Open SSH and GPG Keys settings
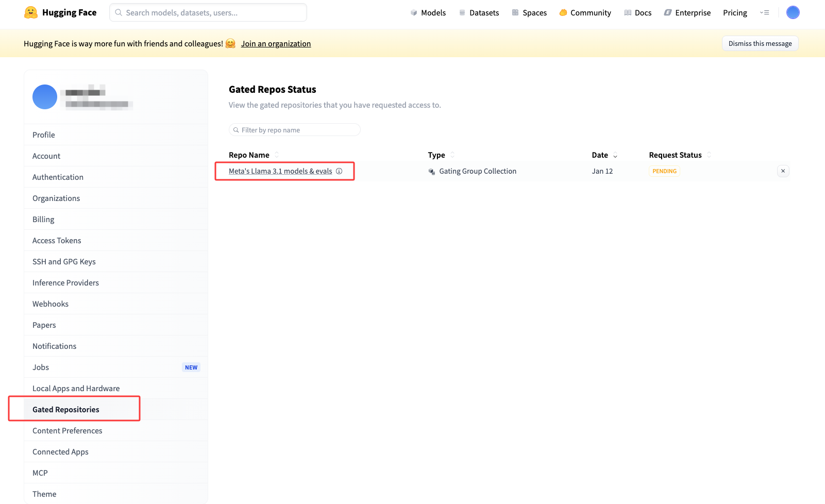The height and width of the screenshot is (504, 825). point(116,261)
